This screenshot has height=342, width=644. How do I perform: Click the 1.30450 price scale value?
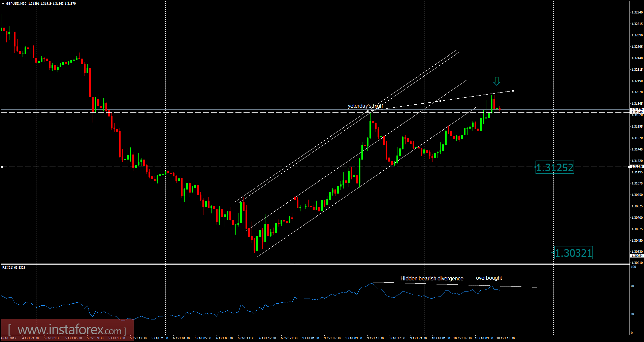[637, 241]
